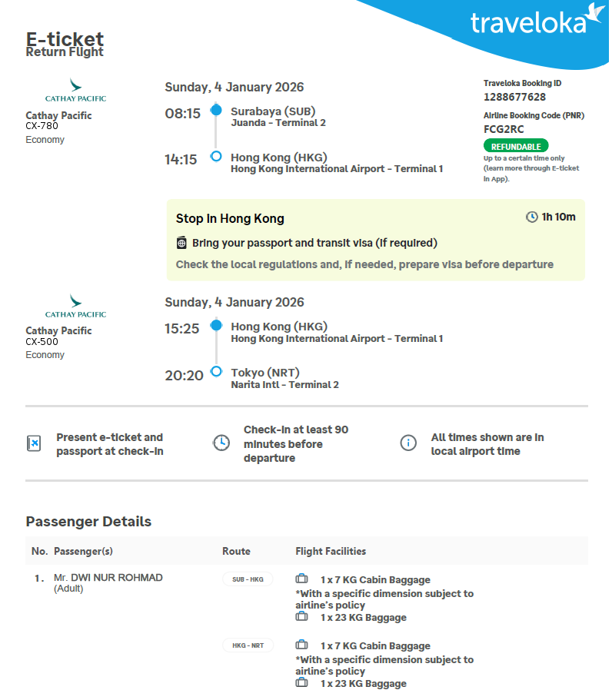Click the green REFUNDABLE badge
The height and width of the screenshot is (700, 612).
(x=516, y=146)
